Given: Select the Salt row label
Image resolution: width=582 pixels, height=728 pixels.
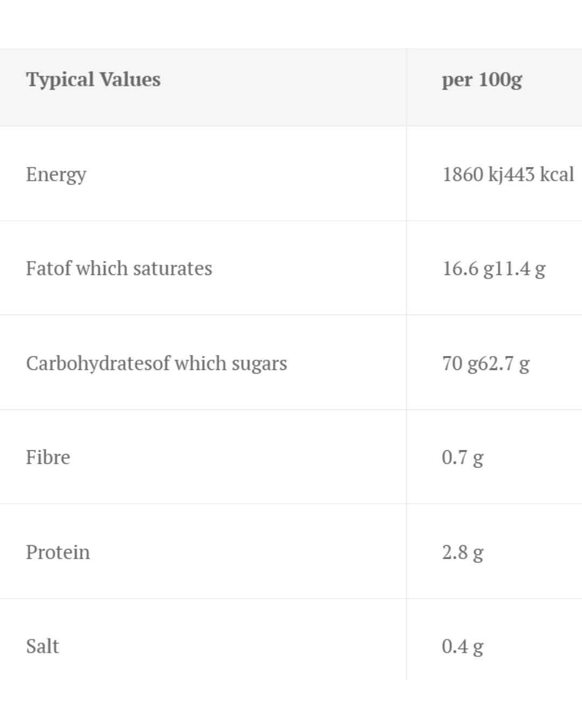Looking at the screenshot, I should click(x=42, y=646).
